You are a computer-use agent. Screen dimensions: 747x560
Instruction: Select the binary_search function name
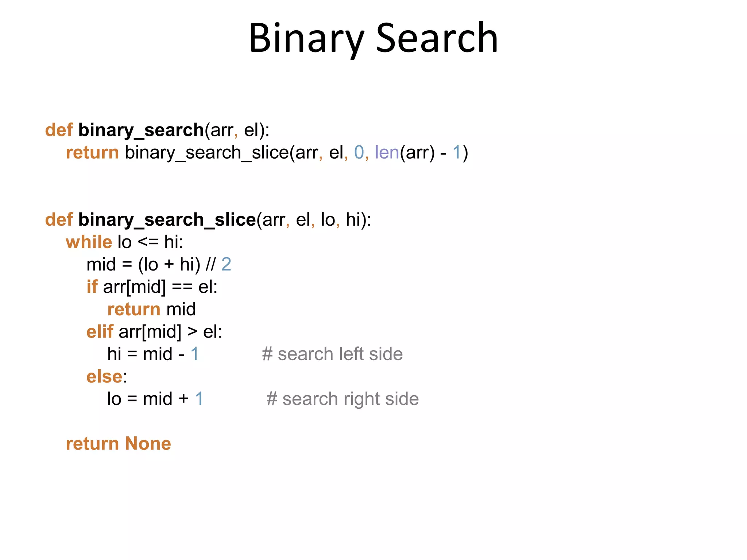(141, 130)
